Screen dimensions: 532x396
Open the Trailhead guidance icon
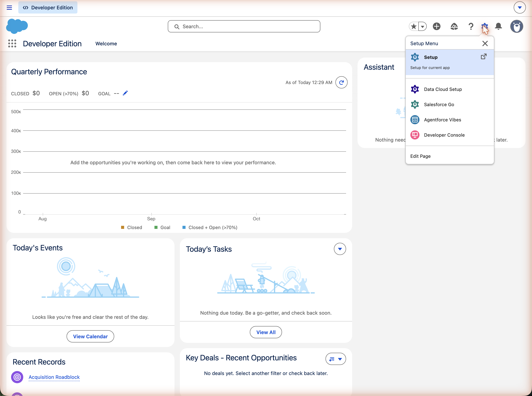pos(454,26)
